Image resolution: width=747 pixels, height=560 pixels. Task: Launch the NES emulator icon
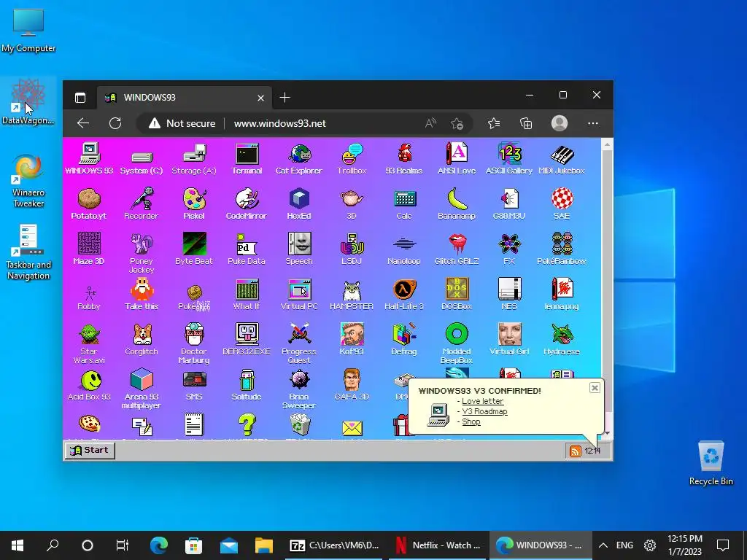(x=509, y=295)
